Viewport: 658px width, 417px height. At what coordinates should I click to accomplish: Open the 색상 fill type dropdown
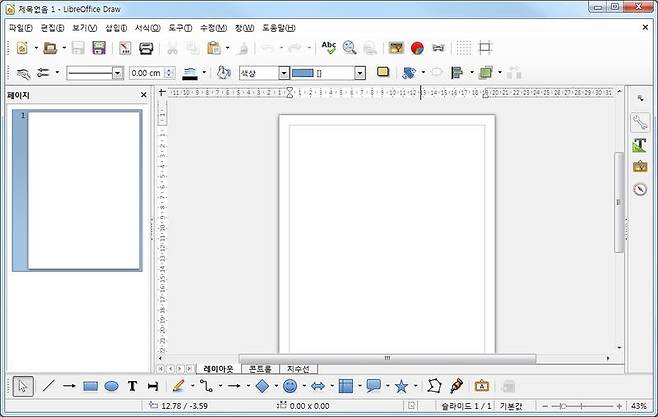(284, 73)
